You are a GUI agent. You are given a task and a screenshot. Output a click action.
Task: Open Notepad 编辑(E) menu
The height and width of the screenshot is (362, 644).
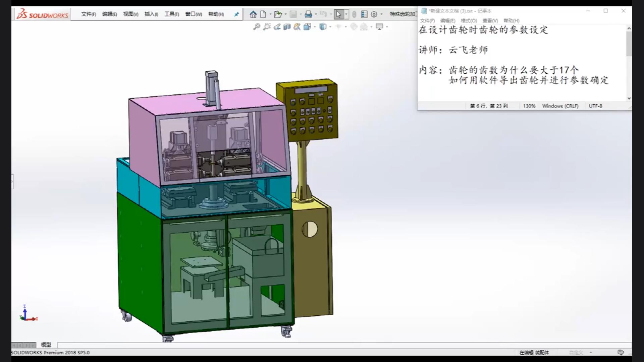pos(448,20)
